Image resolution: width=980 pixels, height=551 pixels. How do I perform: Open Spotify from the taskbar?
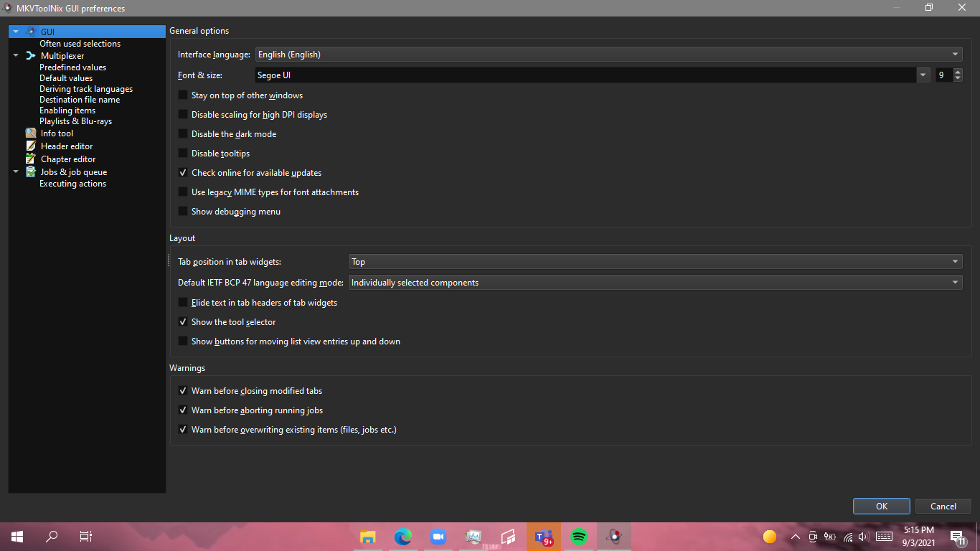(579, 536)
